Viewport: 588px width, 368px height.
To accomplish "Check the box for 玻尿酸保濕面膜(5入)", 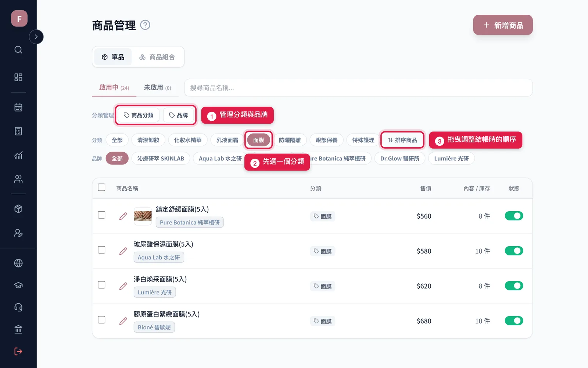I will click(102, 250).
